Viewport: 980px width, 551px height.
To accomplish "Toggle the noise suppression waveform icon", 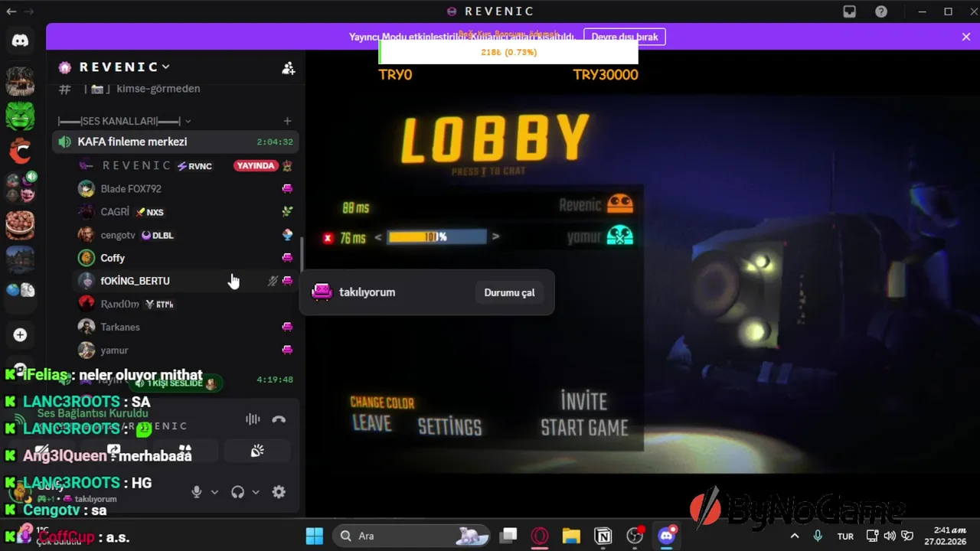I will click(x=253, y=419).
